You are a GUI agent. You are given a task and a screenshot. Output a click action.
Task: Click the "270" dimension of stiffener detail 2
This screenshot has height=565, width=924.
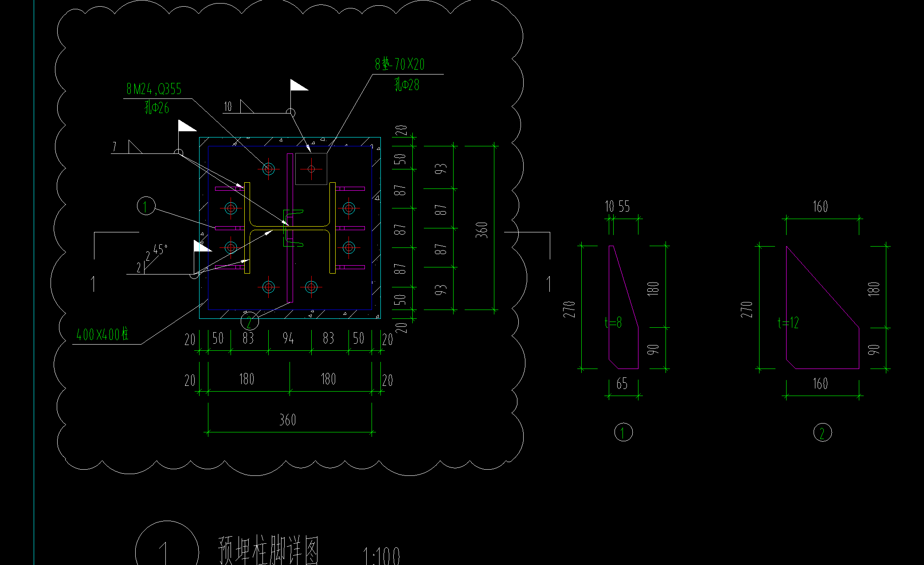[x=747, y=309]
